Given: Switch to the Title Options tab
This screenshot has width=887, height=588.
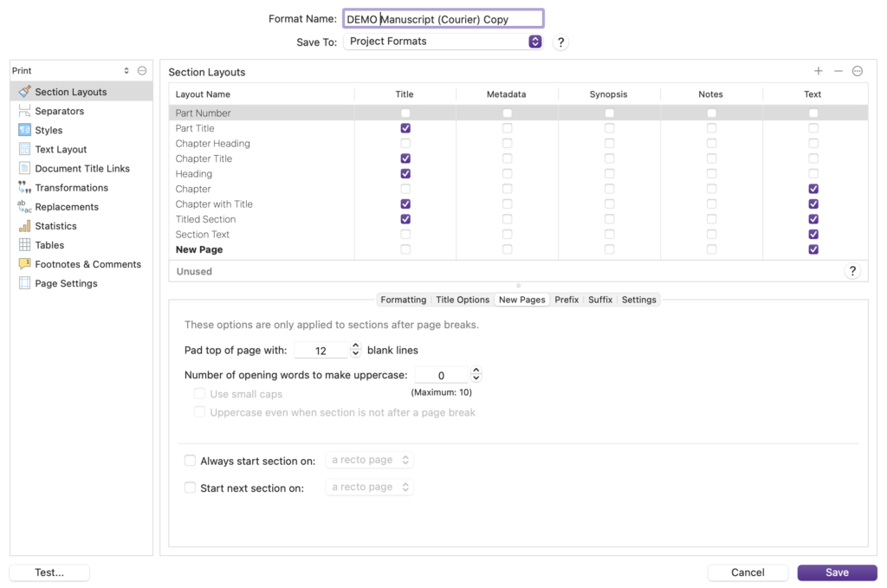Looking at the screenshot, I should click(x=462, y=300).
